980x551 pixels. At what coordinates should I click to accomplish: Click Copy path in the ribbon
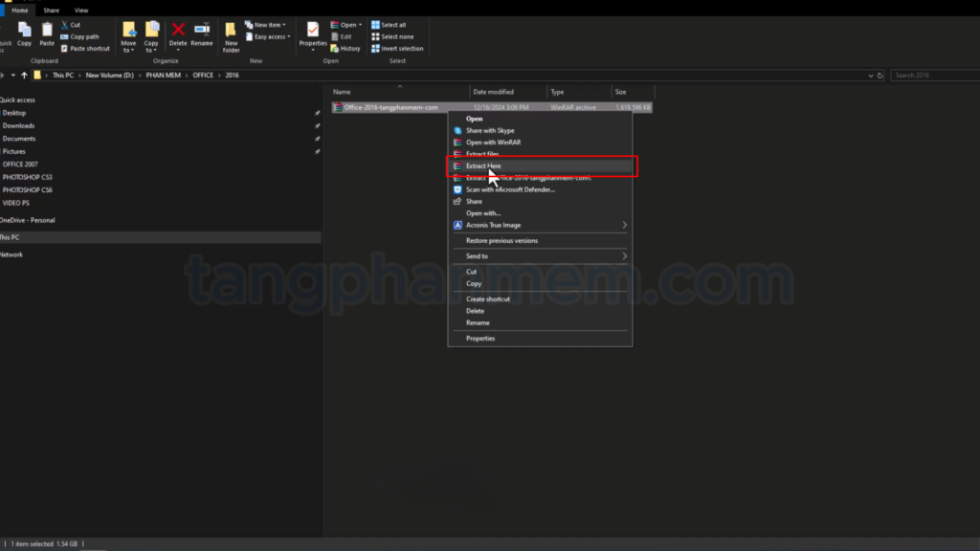[79, 37]
